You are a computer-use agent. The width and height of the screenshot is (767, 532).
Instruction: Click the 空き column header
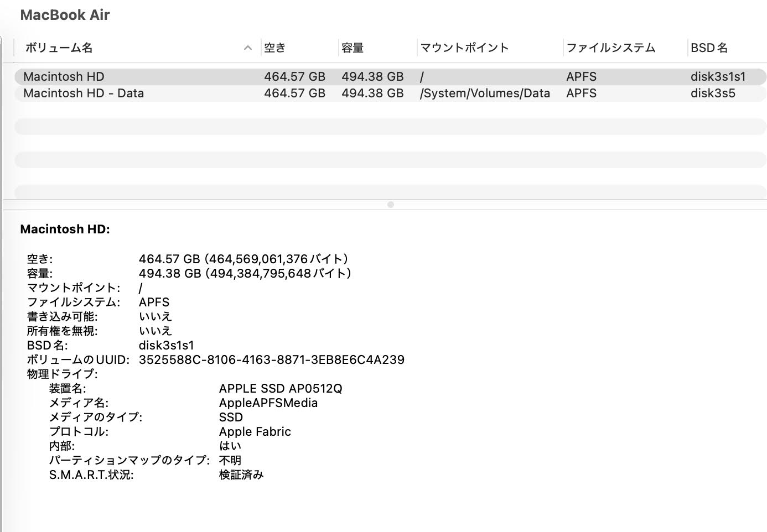[276, 48]
